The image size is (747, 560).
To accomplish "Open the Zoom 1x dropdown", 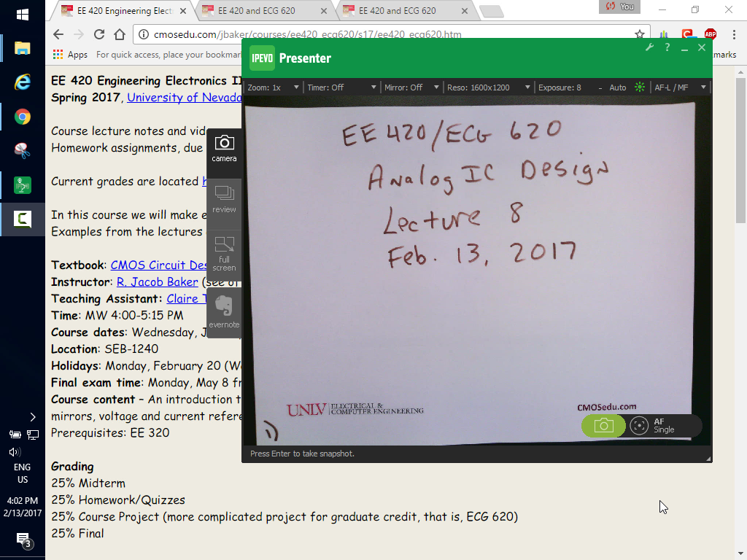I will click(273, 87).
